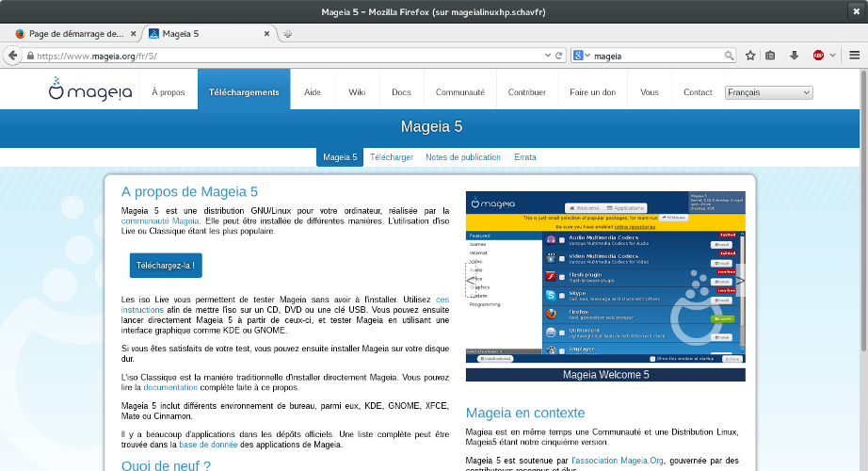The width and height of the screenshot is (868, 471).
Task: Open the 'documentation' link
Action: pos(170,387)
